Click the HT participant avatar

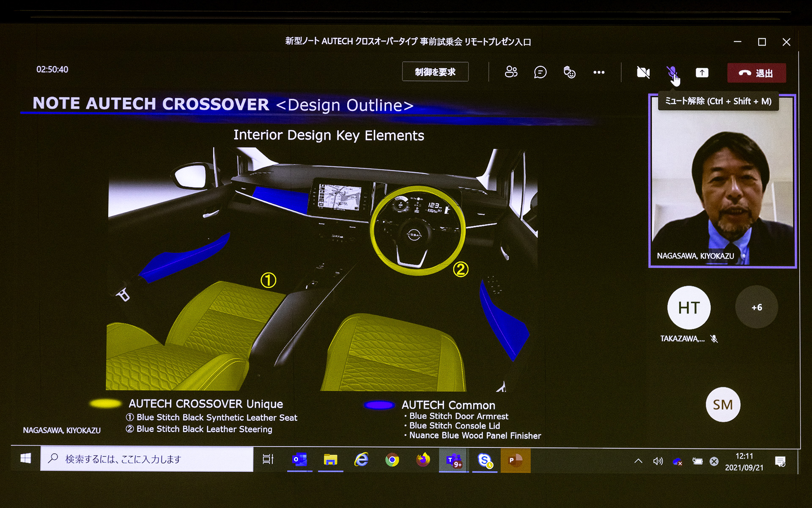click(x=689, y=308)
